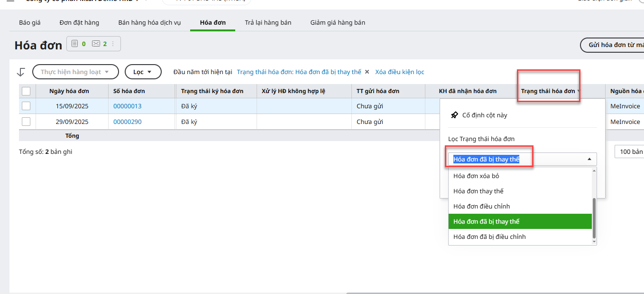Click the dropdown list vertical scrollbar thumb

(x=594, y=218)
